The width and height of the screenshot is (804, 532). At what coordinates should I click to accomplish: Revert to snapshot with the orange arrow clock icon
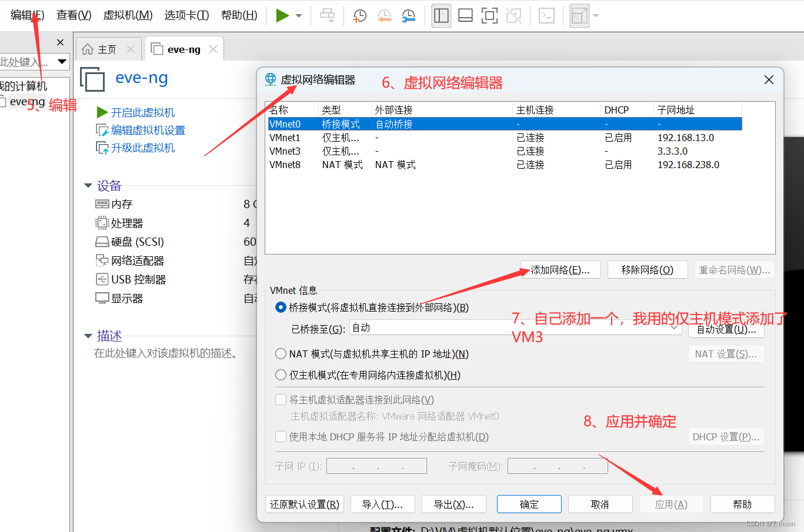click(384, 16)
